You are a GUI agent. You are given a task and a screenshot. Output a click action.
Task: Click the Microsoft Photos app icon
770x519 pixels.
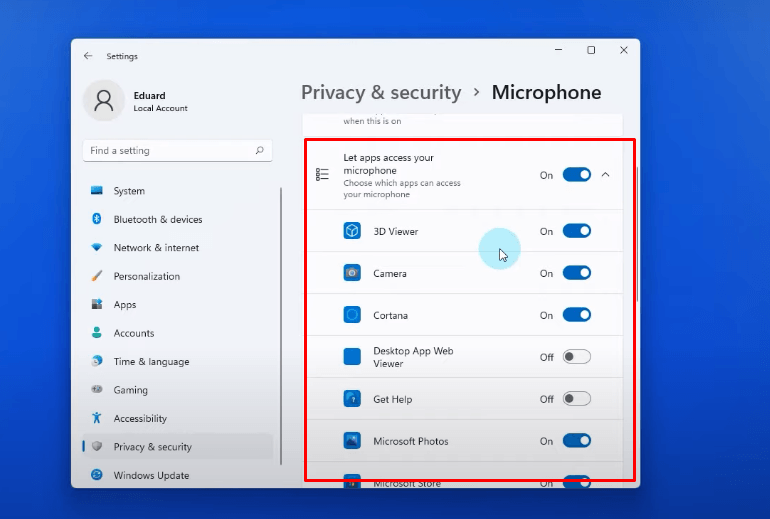[x=352, y=440]
